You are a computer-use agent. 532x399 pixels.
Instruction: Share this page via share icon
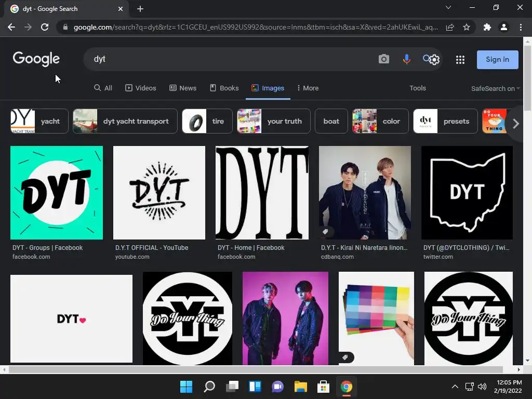[450, 27]
